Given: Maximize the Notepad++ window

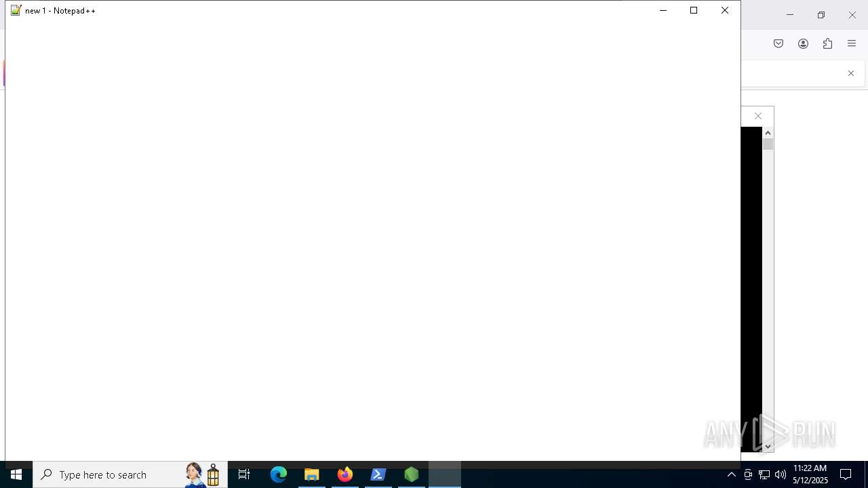Looking at the screenshot, I should 694,10.
